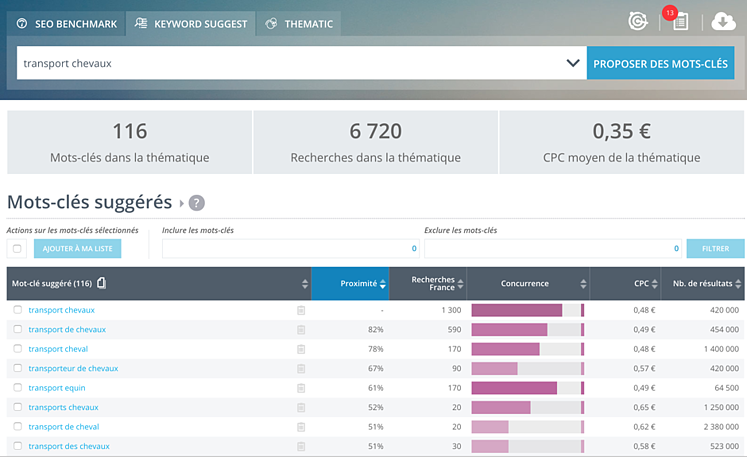Open the help question mark beside Mots-clés suggérés
The height and width of the screenshot is (457, 747).
pos(197,203)
